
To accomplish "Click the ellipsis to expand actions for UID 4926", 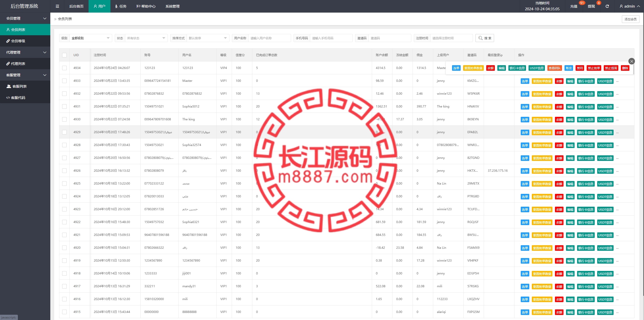I will 617,171.
